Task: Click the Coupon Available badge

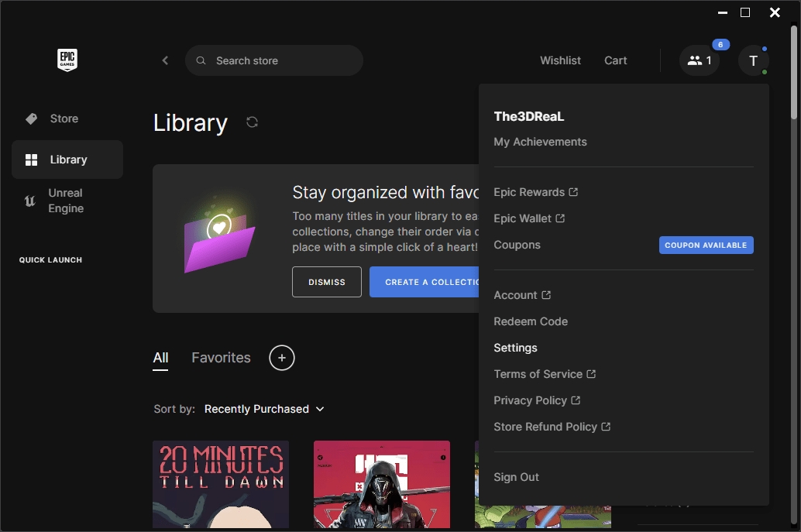Action: coord(706,245)
